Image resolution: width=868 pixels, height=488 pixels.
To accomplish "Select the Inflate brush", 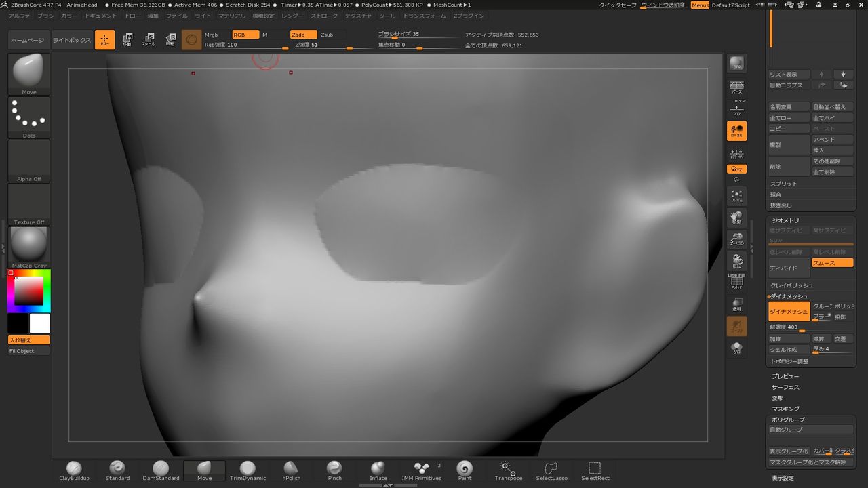I will pyautogui.click(x=378, y=468).
